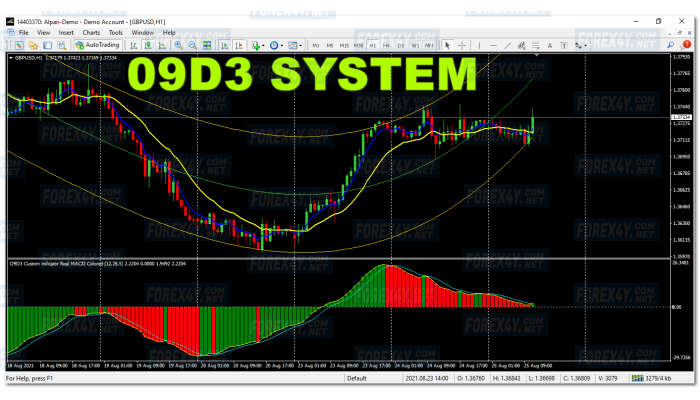Image resolution: width=700 pixels, height=400 pixels.
Task: Switch the chart to H4 timeframe
Action: [x=387, y=45]
